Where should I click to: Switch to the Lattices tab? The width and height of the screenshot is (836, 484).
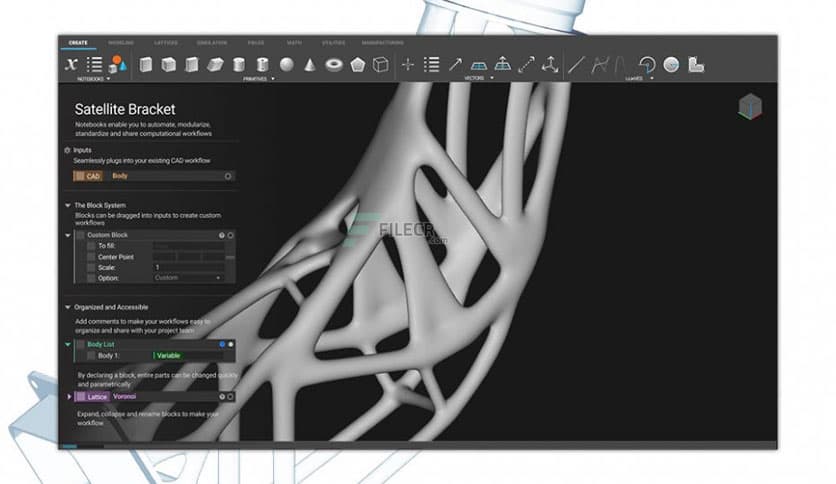click(166, 43)
